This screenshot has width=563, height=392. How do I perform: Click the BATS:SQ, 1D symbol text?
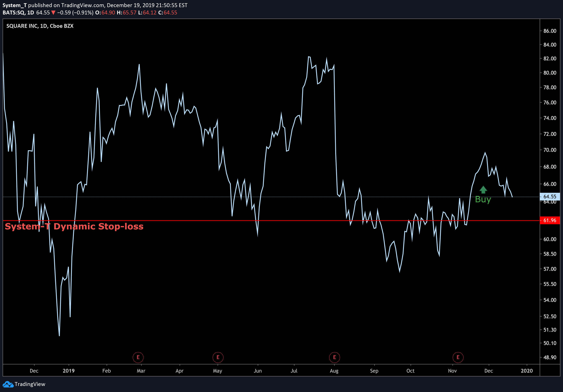click(x=18, y=13)
